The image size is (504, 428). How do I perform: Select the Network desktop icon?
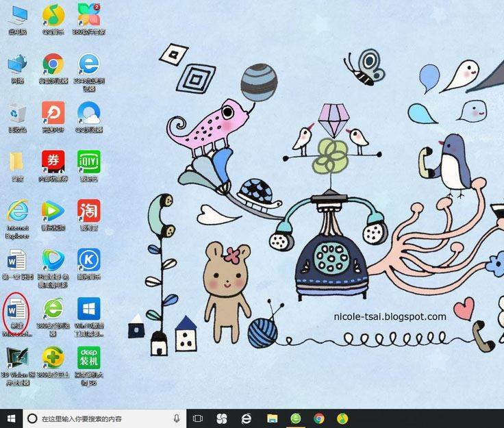pyautogui.click(x=18, y=69)
